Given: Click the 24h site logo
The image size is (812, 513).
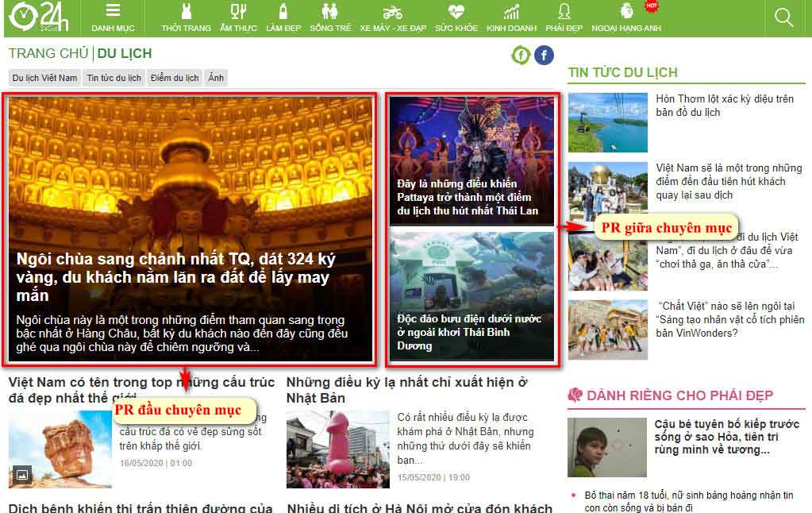Looking at the screenshot, I should [x=40, y=17].
